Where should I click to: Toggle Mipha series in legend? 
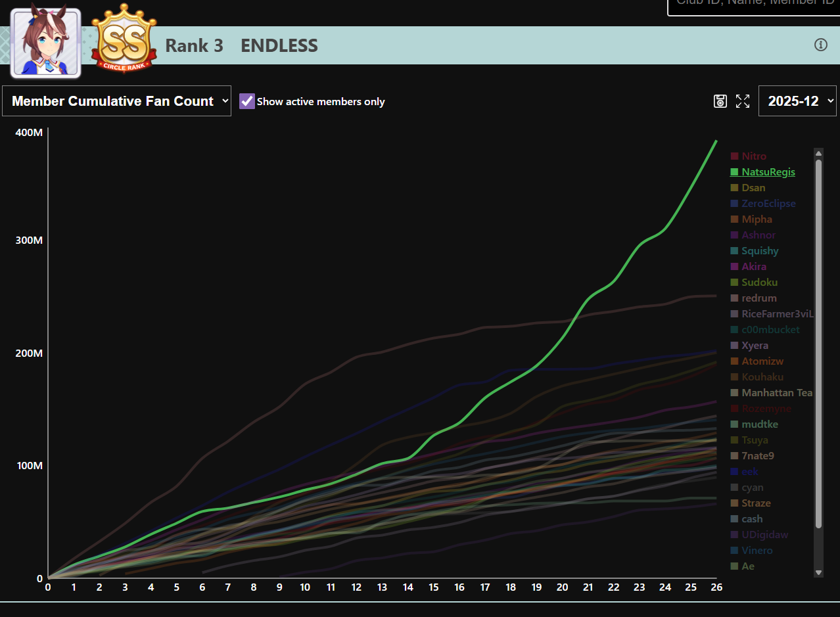[x=752, y=219]
